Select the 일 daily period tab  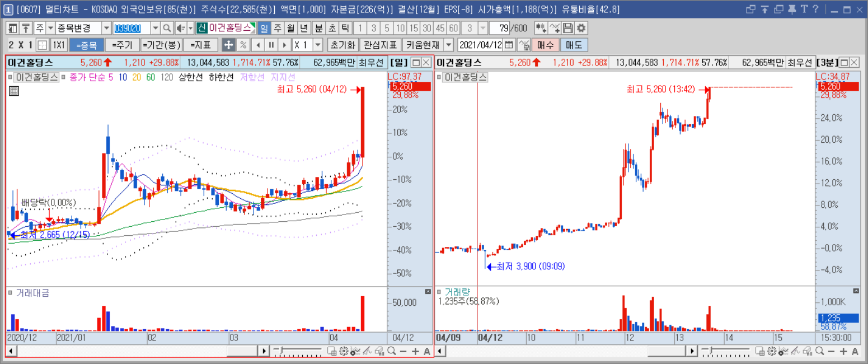tap(264, 28)
